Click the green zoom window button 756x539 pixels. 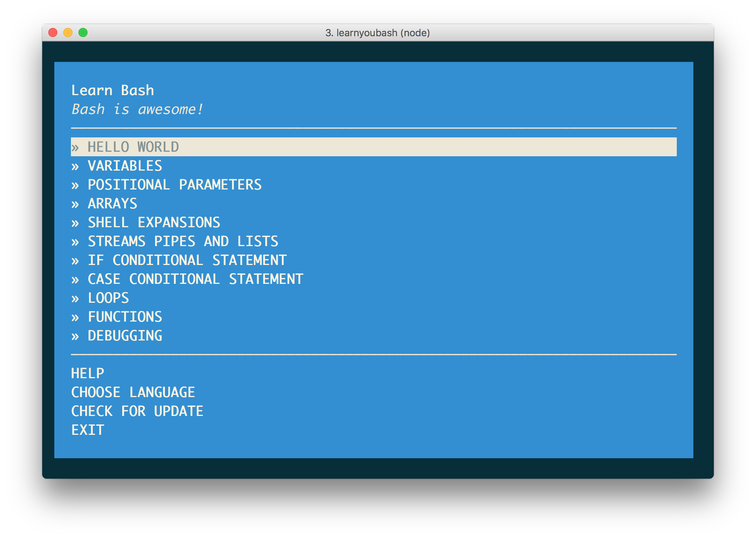83,33
